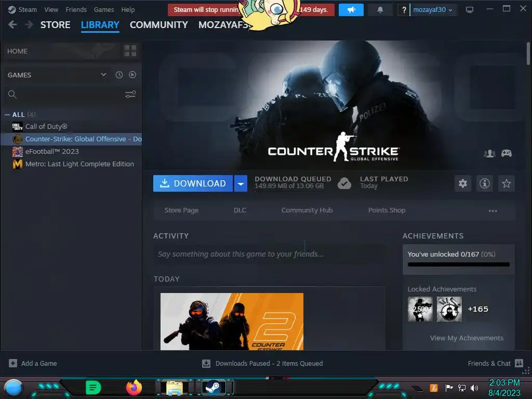Screen dimensions: 532x399
Task: Click the Metro Last Light game icon
Action: [17, 164]
